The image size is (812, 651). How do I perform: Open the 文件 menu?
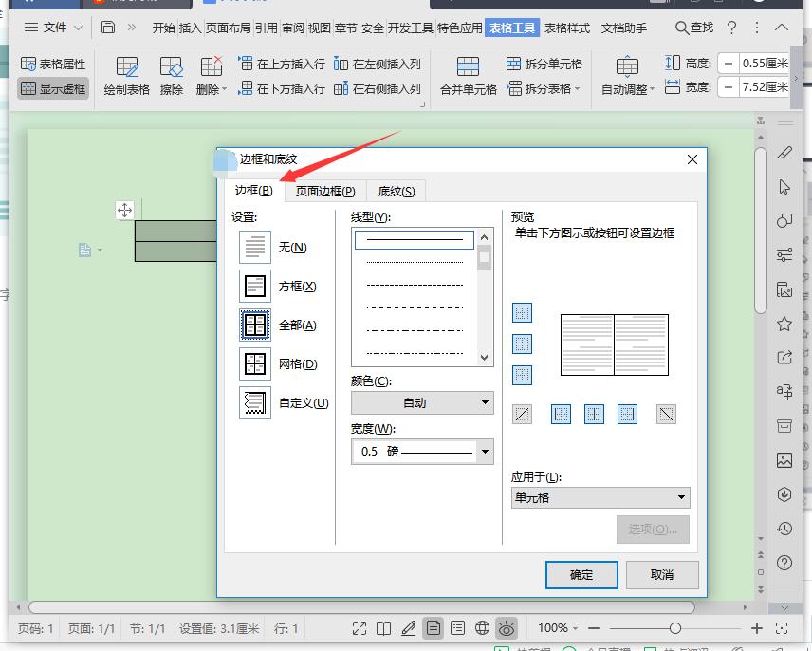click(x=53, y=28)
